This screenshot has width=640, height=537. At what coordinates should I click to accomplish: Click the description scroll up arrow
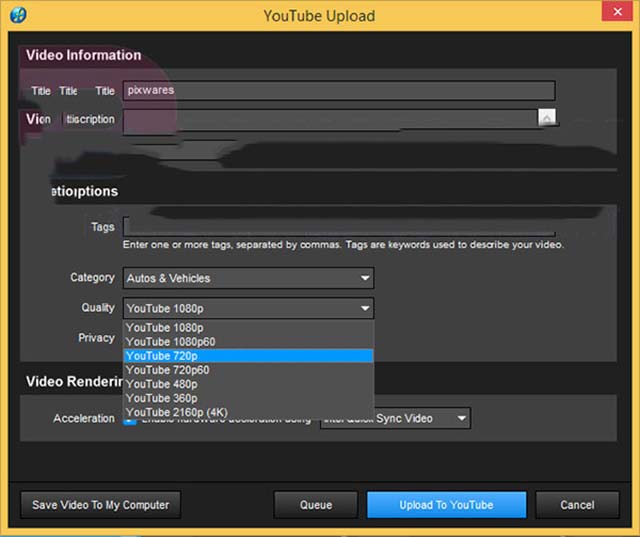click(x=547, y=118)
